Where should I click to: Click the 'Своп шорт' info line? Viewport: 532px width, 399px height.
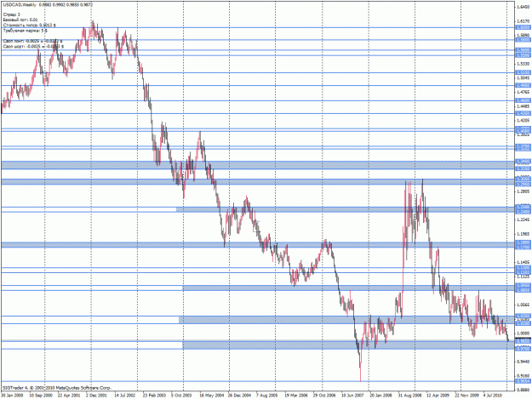33,46
